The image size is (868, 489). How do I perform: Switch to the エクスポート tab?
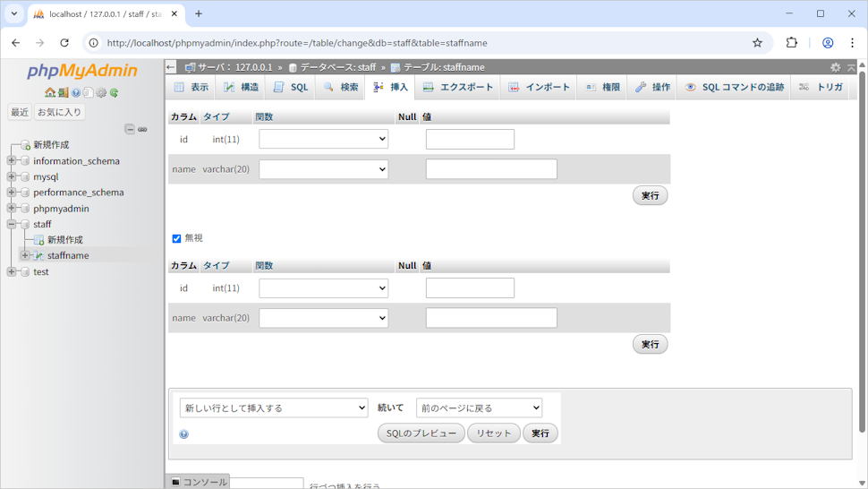tap(457, 87)
